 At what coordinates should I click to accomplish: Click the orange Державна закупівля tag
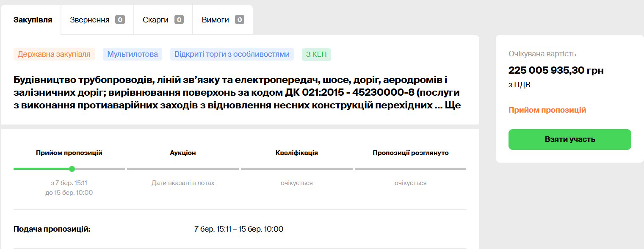point(54,54)
